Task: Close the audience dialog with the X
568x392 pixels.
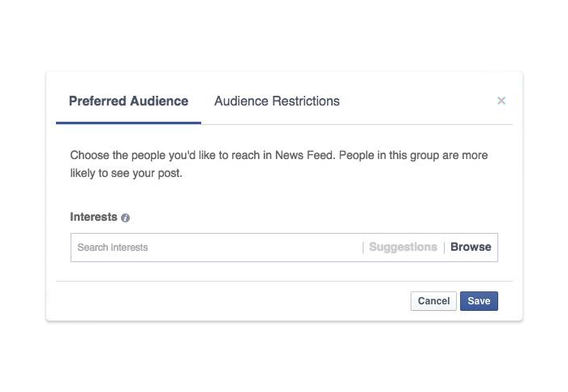Action: pyautogui.click(x=501, y=101)
